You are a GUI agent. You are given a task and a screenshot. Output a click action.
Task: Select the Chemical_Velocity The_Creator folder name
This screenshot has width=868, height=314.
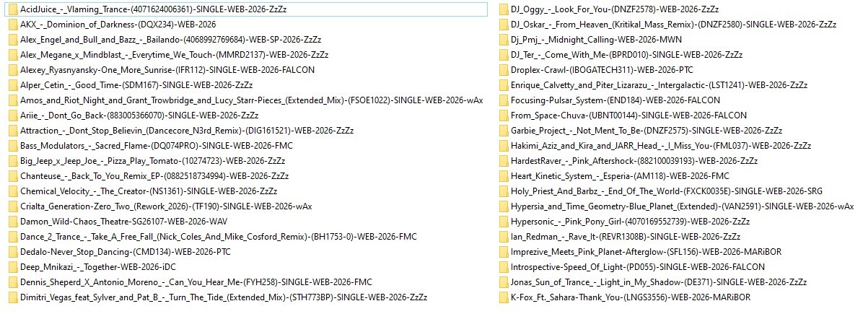(149, 191)
